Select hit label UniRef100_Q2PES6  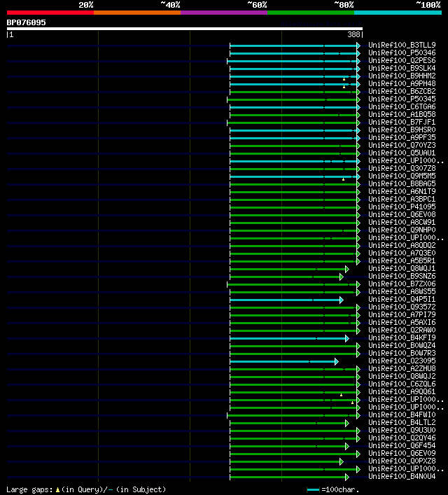pyautogui.click(x=402, y=61)
